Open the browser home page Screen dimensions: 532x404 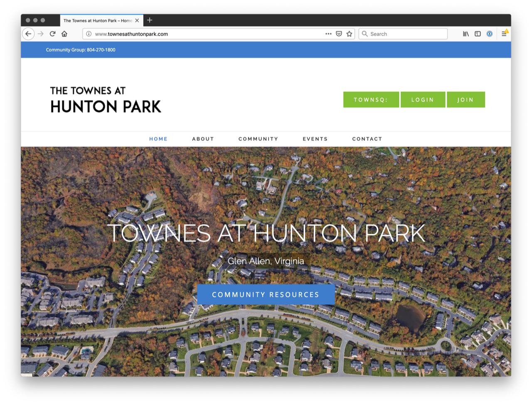(x=64, y=34)
